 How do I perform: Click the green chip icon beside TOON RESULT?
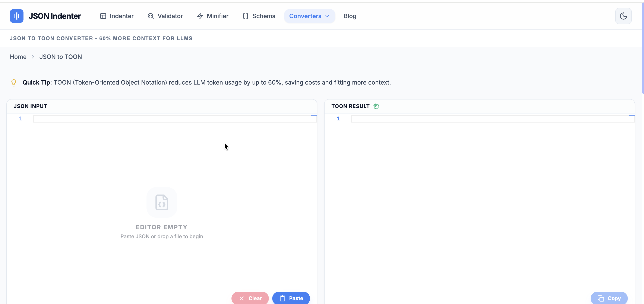point(376,106)
